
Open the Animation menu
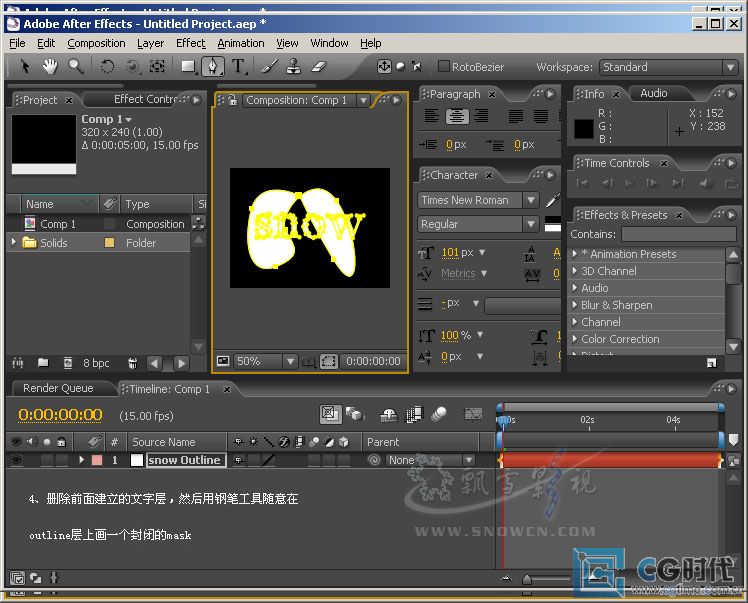[240, 43]
